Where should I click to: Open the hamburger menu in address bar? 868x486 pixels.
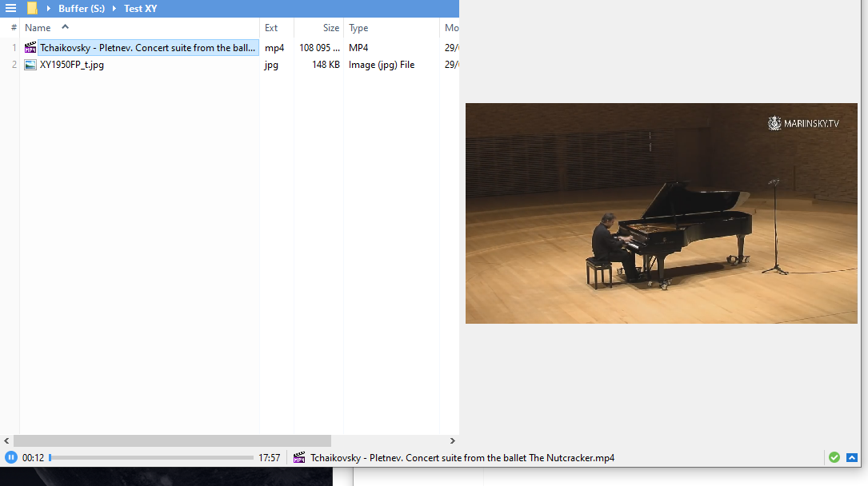11,9
